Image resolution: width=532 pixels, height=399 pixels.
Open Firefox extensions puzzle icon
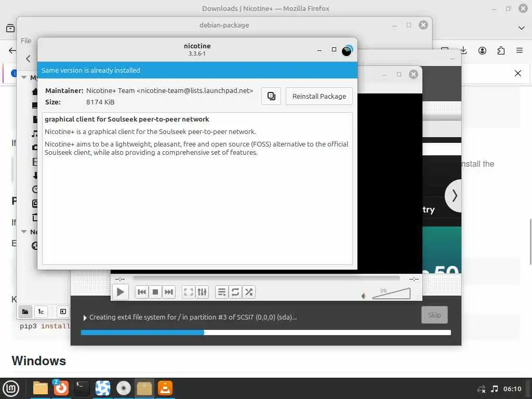501,50
